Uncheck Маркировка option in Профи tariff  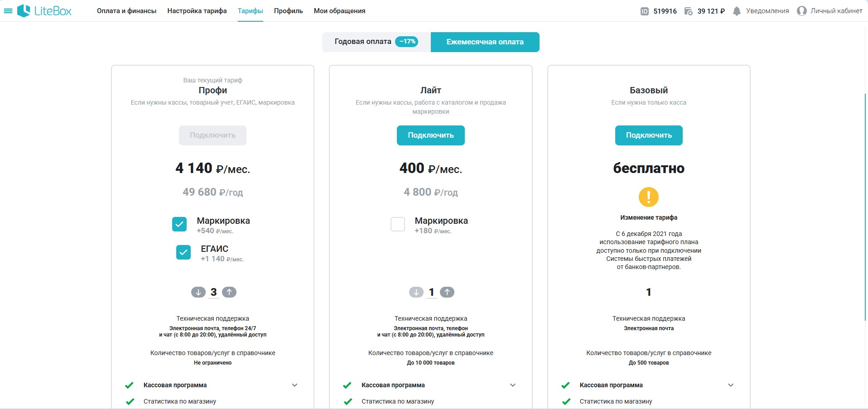[179, 224]
